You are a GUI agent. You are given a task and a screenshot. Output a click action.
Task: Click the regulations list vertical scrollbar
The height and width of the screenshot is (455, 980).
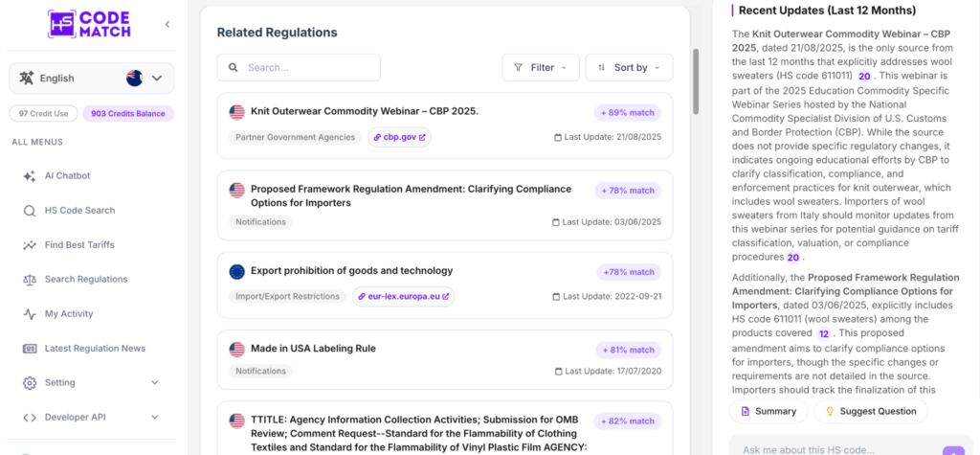(696, 81)
